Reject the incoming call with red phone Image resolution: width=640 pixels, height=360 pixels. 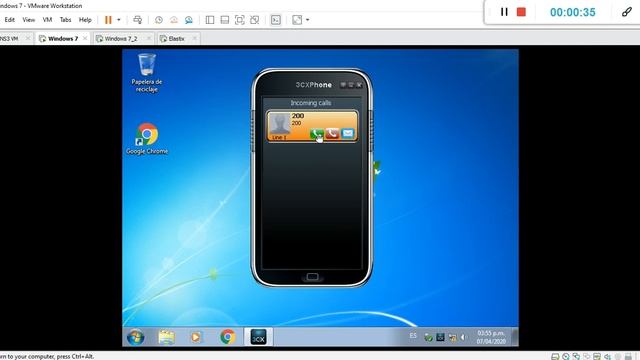point(332,133)
